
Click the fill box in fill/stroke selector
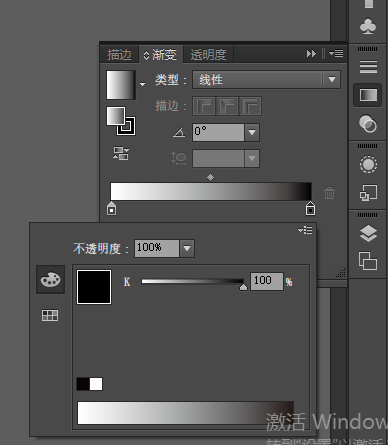tap(115, 116)
